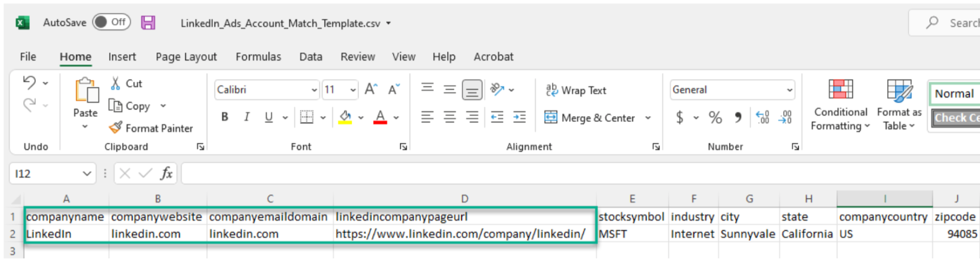This screenshot has height=265, width=980.
Task: Click the Save icon in title bar
Action: 148,23
